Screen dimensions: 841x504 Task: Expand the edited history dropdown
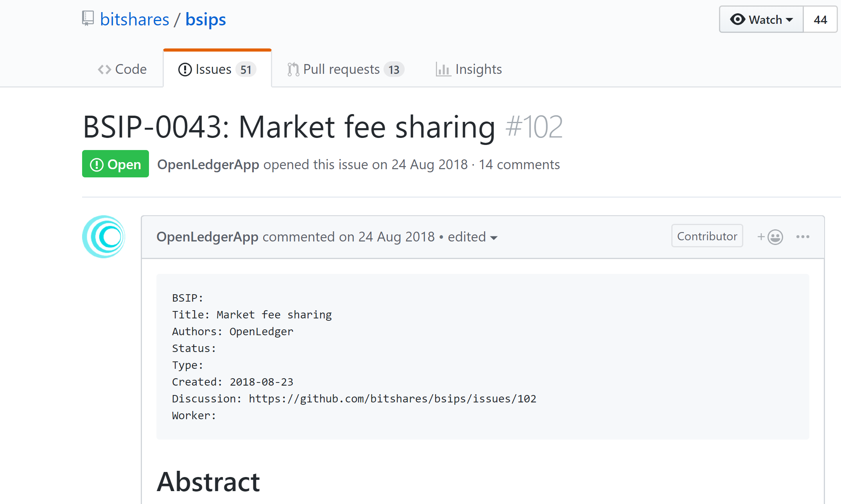coord(473,237)
